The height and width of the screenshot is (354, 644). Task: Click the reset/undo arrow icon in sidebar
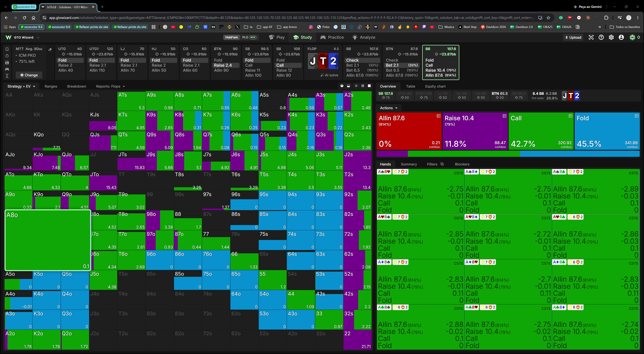7,56
